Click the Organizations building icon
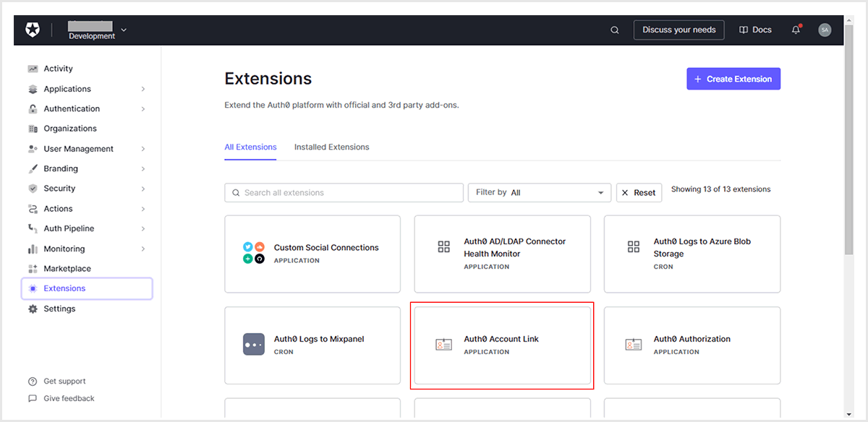 tap(33, 129)
